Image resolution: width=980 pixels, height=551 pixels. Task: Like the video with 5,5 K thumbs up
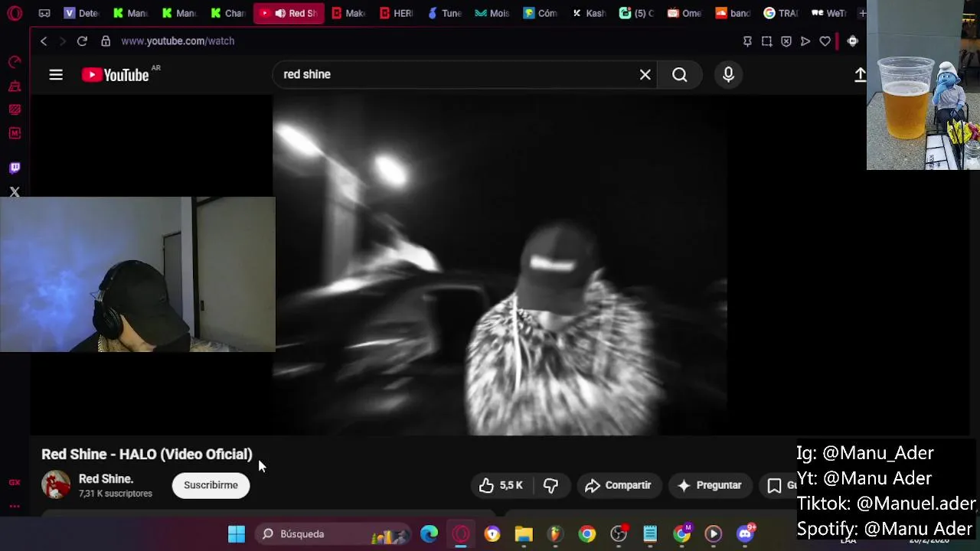pos(501,485)
